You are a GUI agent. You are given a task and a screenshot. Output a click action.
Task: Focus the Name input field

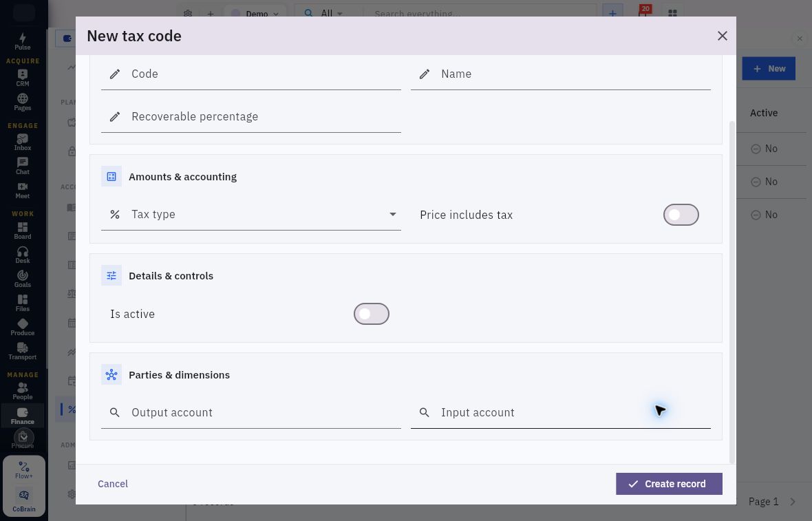coord(560,74)
